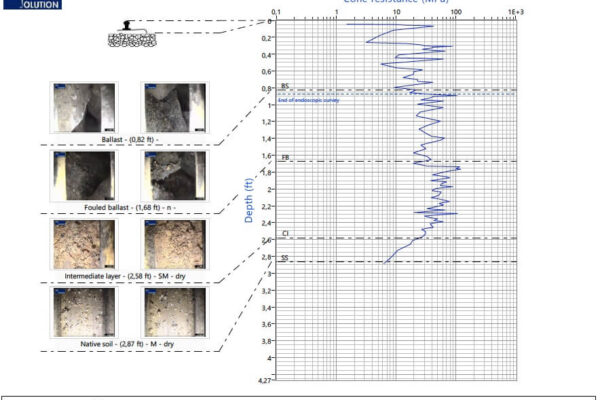Click the '2,2' depth axis tick
Image resolution: width=600 pixels, height=400 pixels.
267,206
